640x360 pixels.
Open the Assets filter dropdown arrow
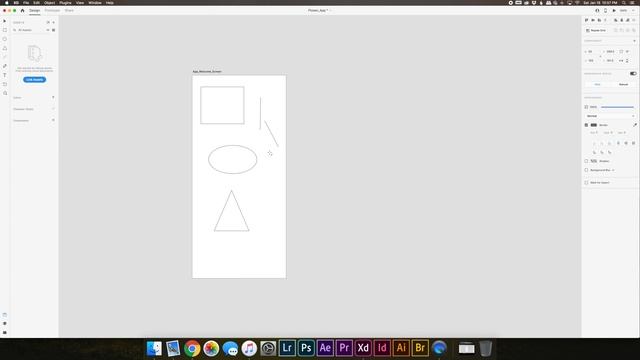click(x=48, y=30)
